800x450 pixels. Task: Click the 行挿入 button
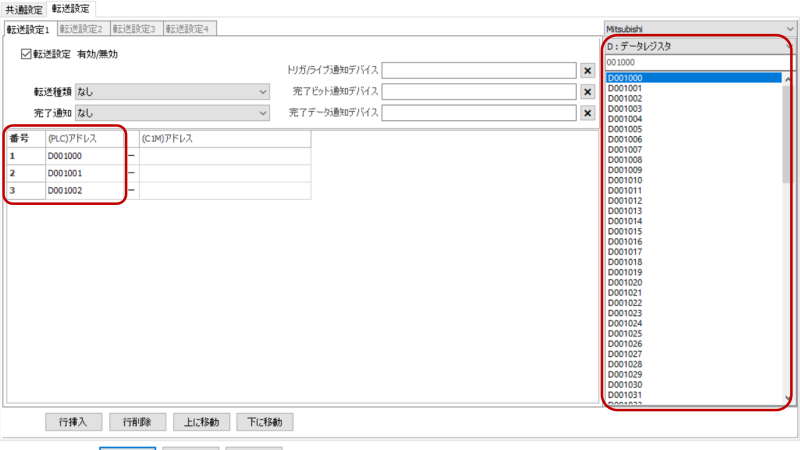click(73, 421)
